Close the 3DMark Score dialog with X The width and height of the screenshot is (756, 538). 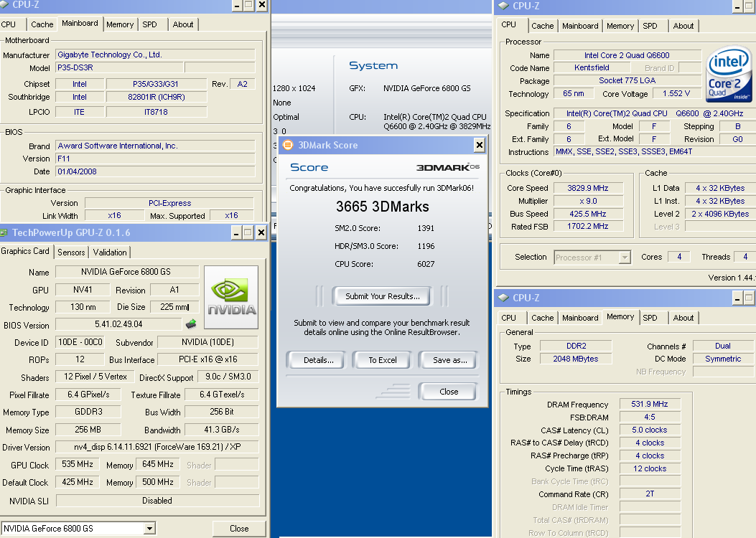pos(479,145)
